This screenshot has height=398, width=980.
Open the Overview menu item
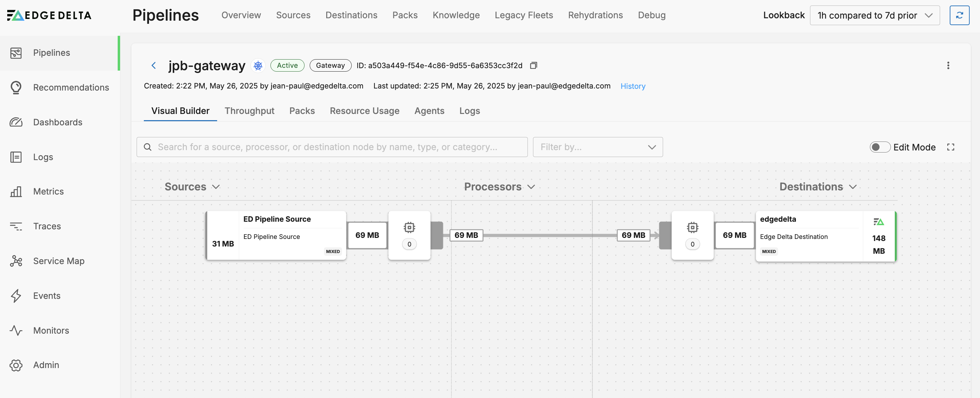(241, 15)
